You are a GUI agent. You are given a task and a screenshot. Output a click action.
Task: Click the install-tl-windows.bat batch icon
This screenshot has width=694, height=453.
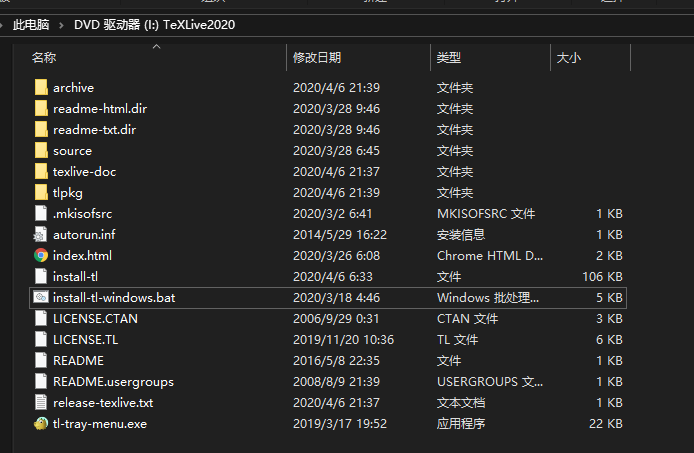41,298
